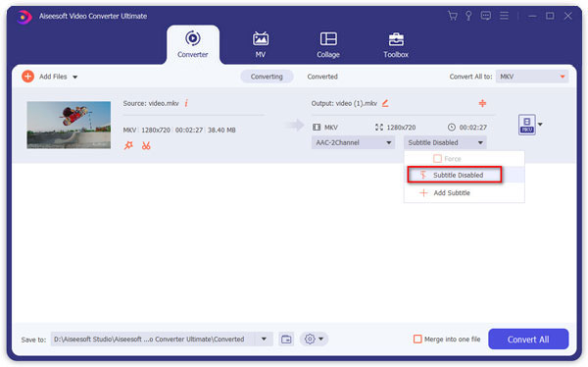Click the shopping cart purchase icon

(453, 16)
